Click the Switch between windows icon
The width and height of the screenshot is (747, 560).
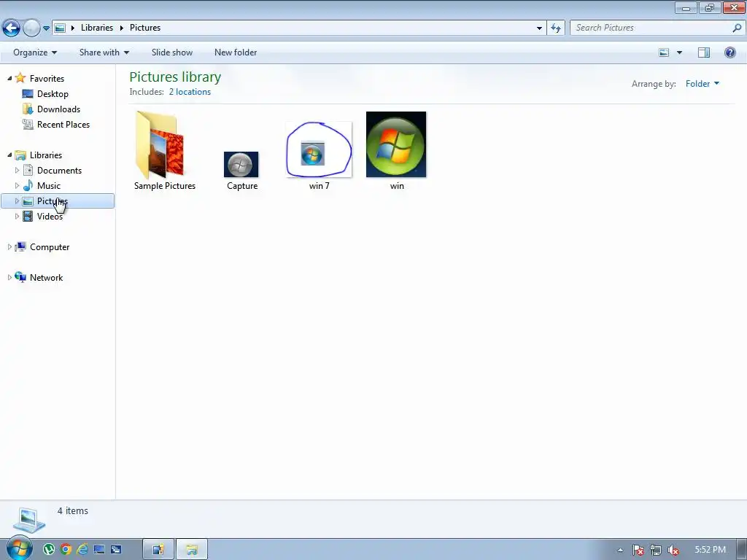[116, 550]
